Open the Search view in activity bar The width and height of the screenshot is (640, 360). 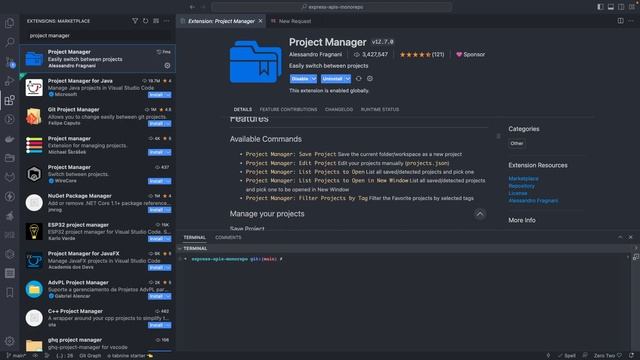10,42
